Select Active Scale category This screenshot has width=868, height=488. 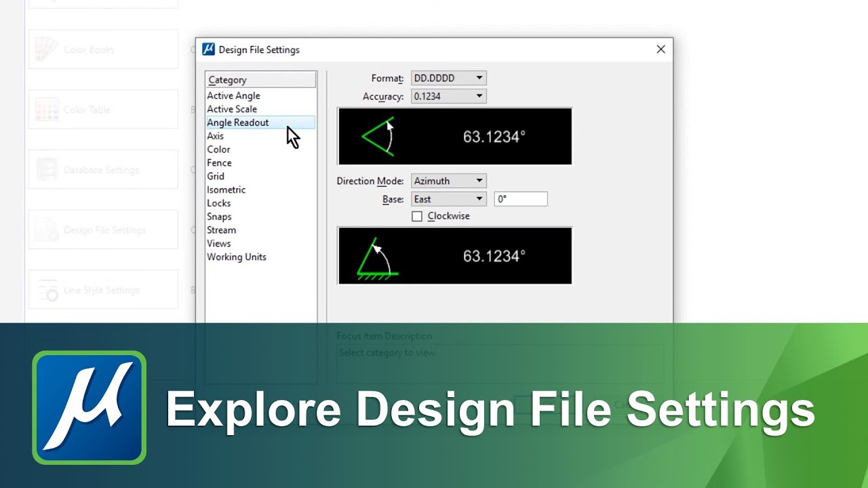point(260,109)
